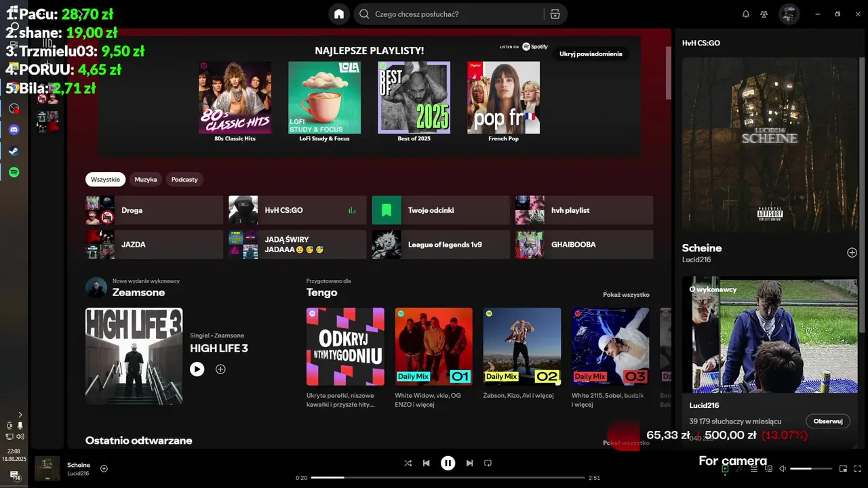Add HIGH LIFE 3 to library
The image size is (868, 488).
(x=220, y=369)
